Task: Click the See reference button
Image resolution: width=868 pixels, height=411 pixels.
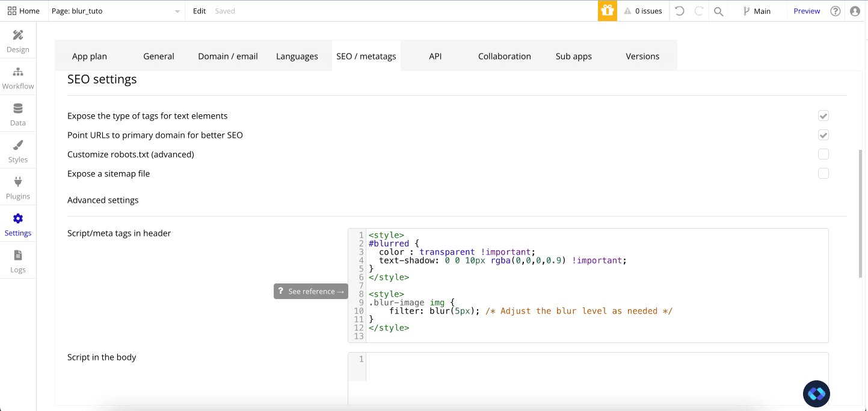Action: click(x=310, y=291)
